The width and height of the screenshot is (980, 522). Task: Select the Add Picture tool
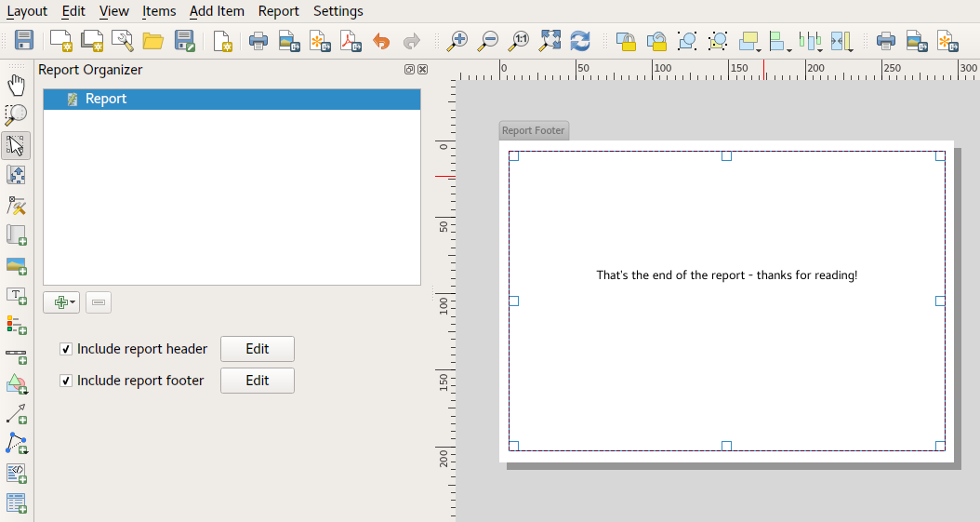pyautogui.click(x=17, y=266)
